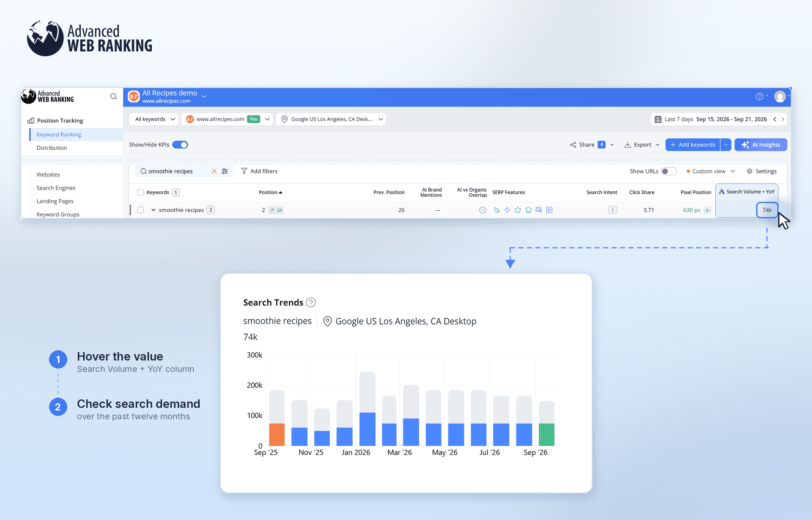Open Search Engines in the sidebar
Viewport: 812px width, 520px height.
[56, 188]
